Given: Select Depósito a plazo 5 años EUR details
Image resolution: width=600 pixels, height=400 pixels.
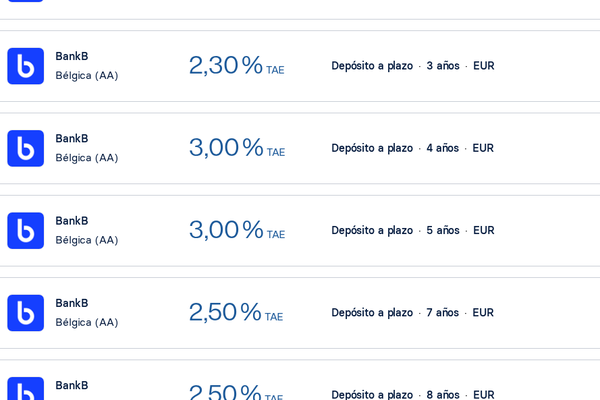Looking at the screenshot, I should tap(413, 230).
